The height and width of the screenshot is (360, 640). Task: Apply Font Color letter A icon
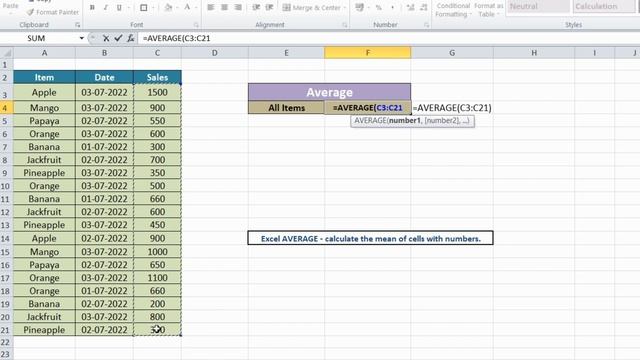(x=187, y=7)
